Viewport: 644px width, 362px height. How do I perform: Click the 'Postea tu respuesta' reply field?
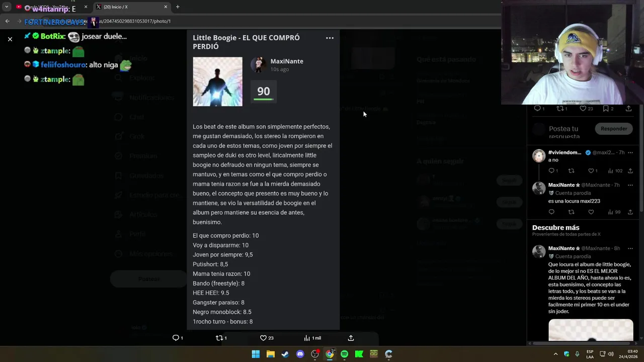[564, 132]
